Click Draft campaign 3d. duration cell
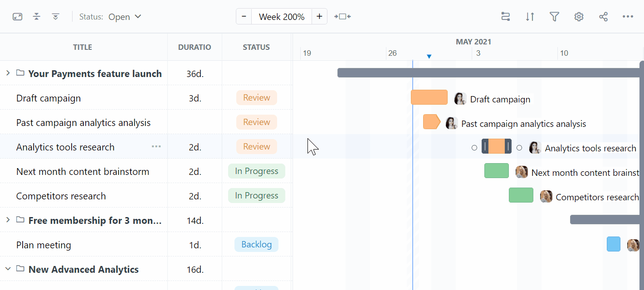Screen dimensions: 644x290 click(195, 98)
